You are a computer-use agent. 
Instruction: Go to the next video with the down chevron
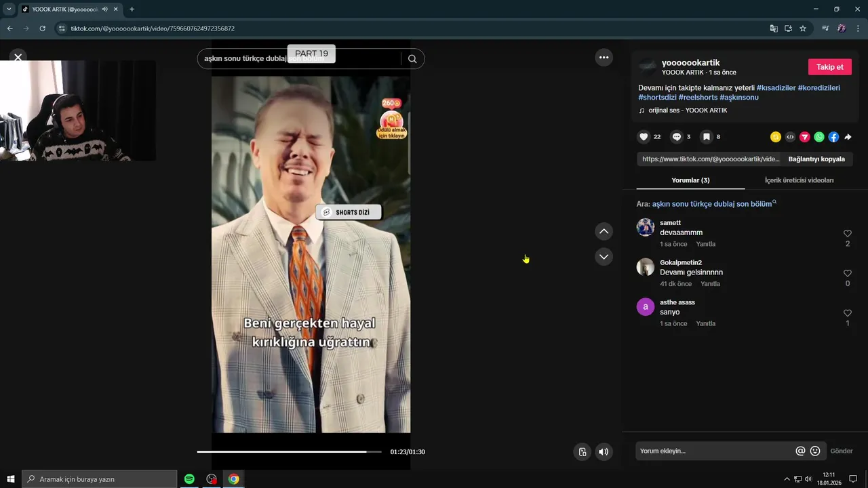[x=604, y=257]
